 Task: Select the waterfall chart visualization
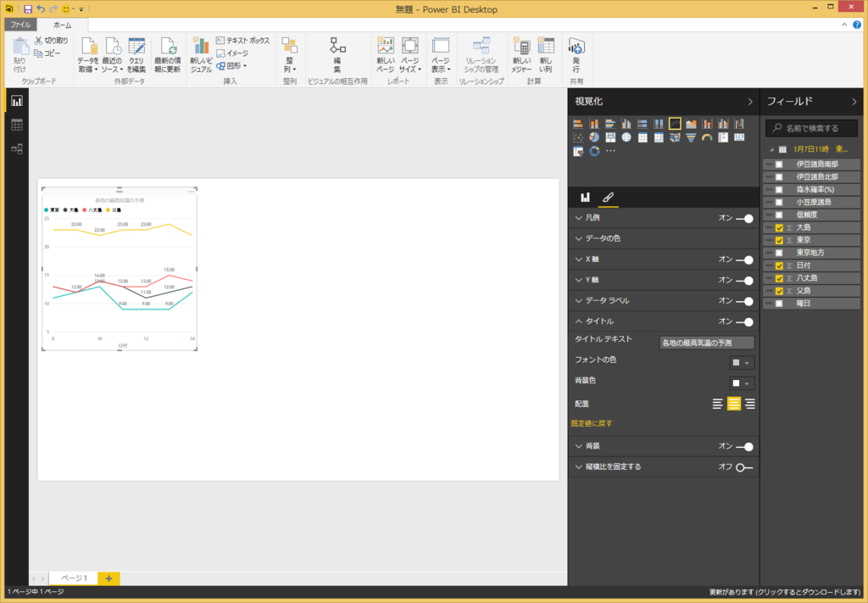click(x=739, y=124)
